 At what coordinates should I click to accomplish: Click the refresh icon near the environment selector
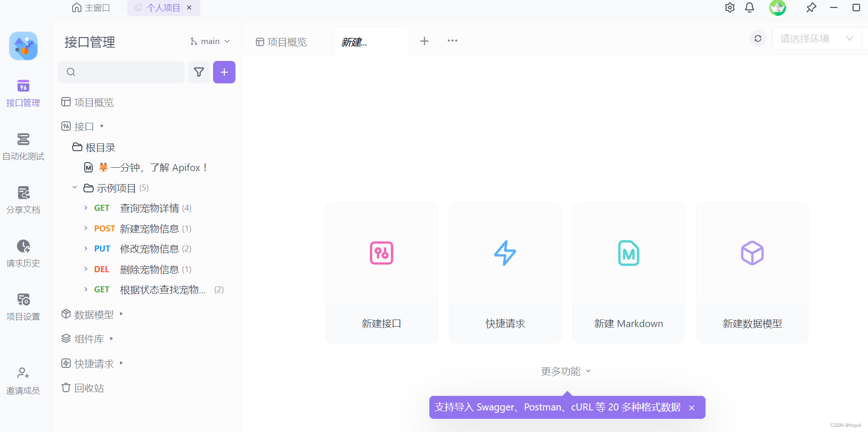click(758, 38)
